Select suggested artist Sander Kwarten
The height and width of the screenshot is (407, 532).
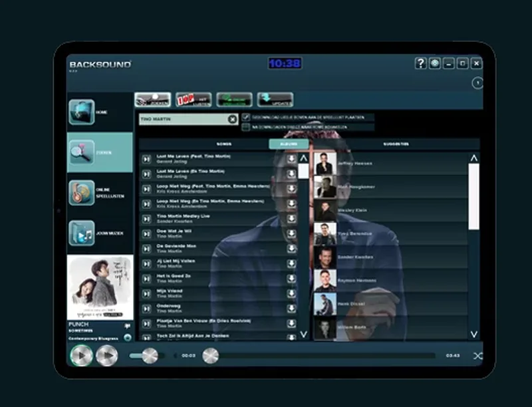pos(390,257)
